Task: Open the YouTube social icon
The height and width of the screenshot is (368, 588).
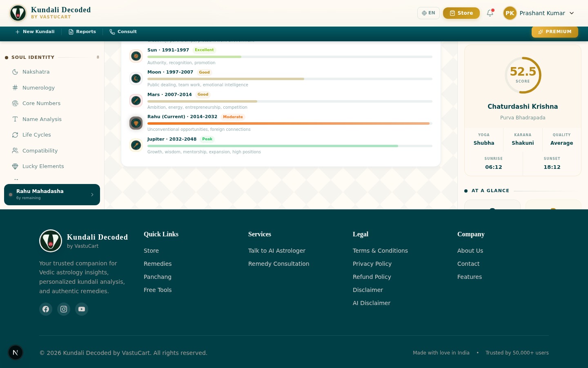Action: [82, 309]
